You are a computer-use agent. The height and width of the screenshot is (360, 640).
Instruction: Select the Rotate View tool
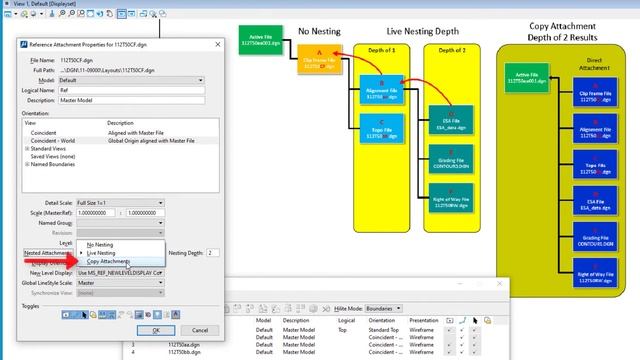pos(100,14)
